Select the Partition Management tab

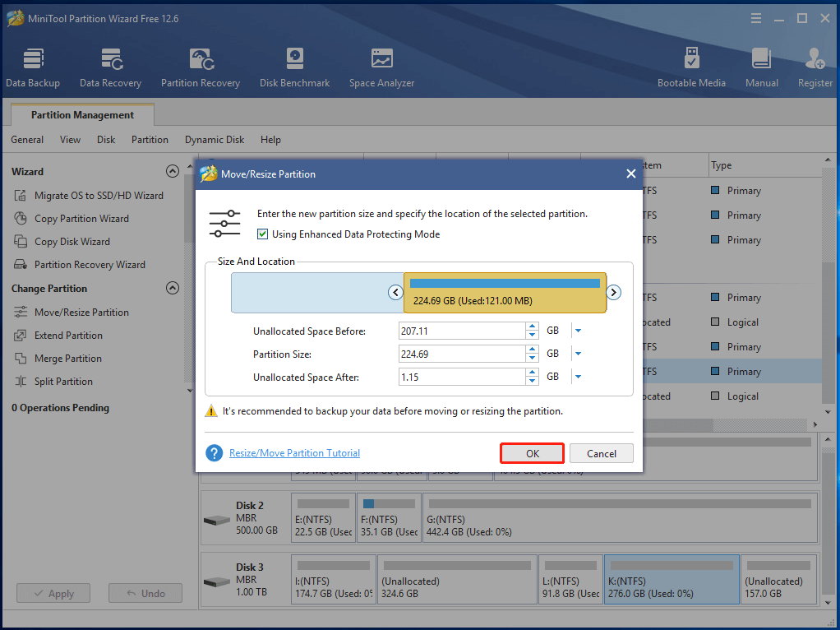[82, 115]
